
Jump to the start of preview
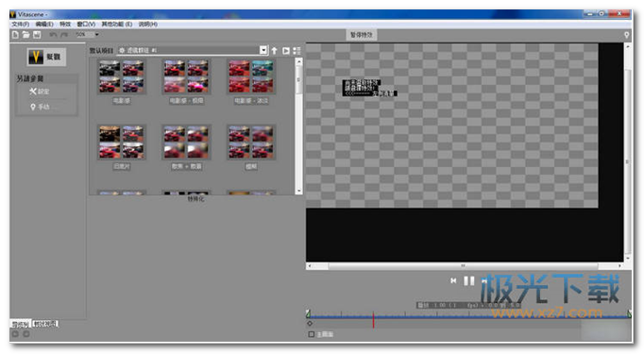click(453, 280)
